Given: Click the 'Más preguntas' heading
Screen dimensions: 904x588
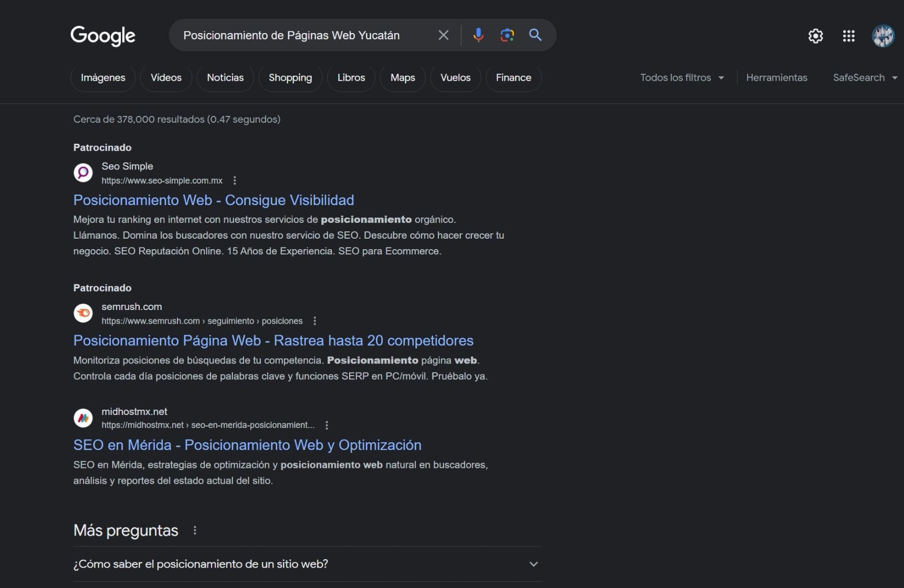Looking at the screenshot, I should click(126, 530).
